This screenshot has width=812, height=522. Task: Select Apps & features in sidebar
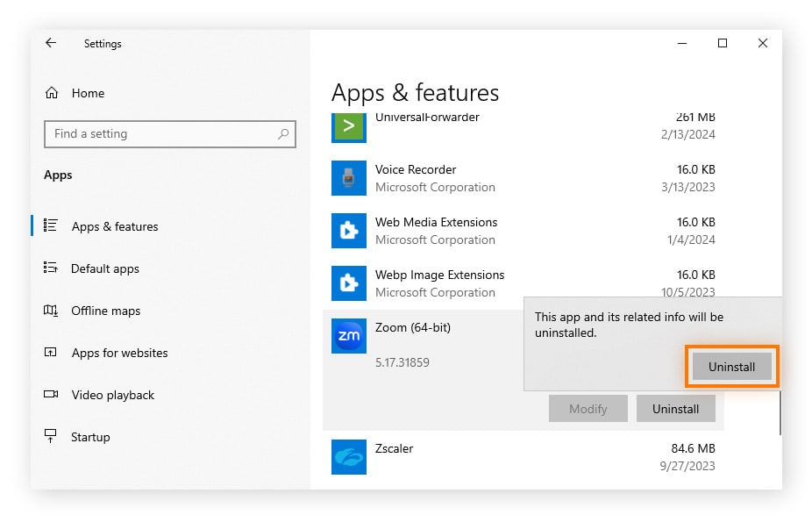pos(115,226)
